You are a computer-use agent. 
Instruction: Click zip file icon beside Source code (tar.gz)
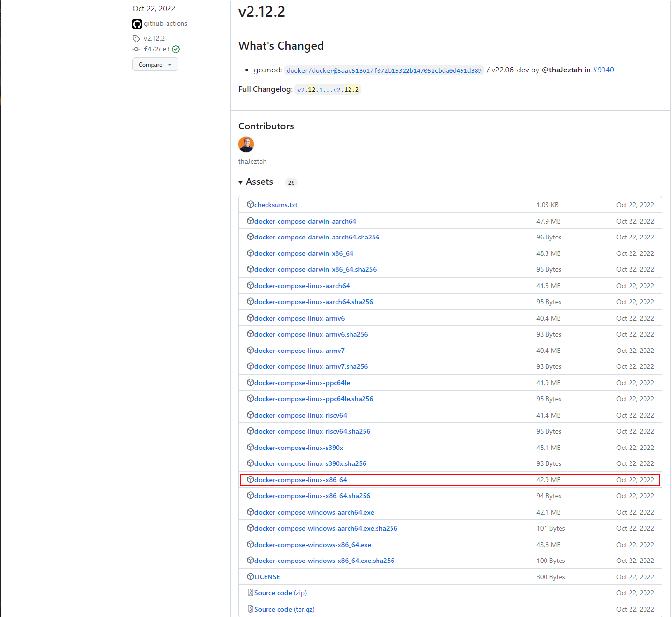(x=251, y=609)
